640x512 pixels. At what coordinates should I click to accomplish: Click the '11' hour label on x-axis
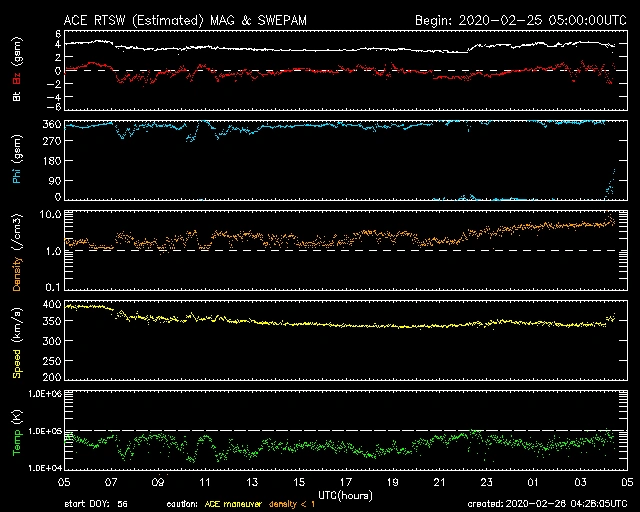205,482
